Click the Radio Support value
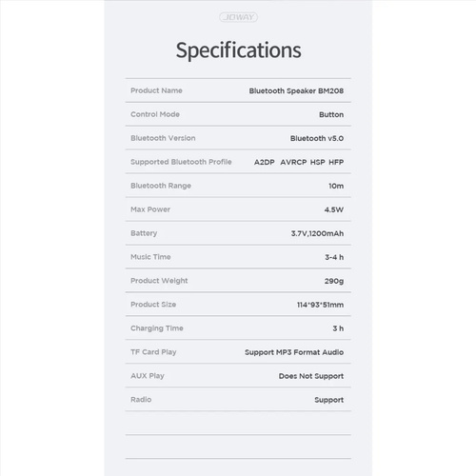Image resolution: width=476 pixels, height=476 pixels. [x=328, y=400]
